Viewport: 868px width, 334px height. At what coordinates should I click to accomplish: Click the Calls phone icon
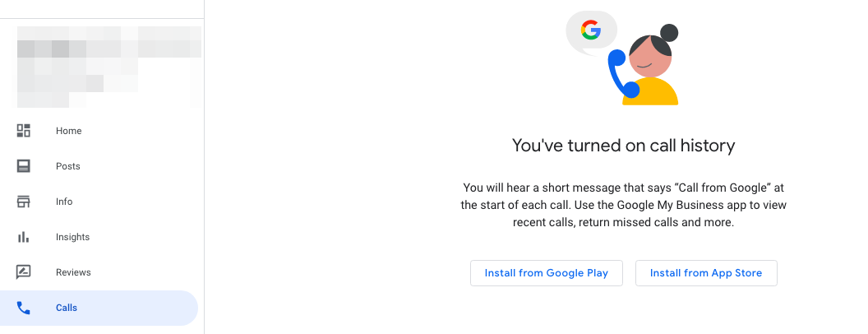24,308
